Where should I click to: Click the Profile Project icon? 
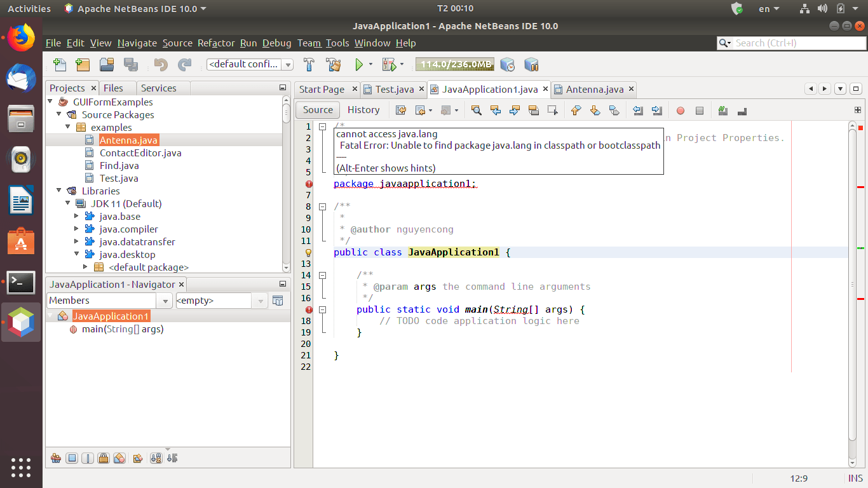click(x=507, y=64)
